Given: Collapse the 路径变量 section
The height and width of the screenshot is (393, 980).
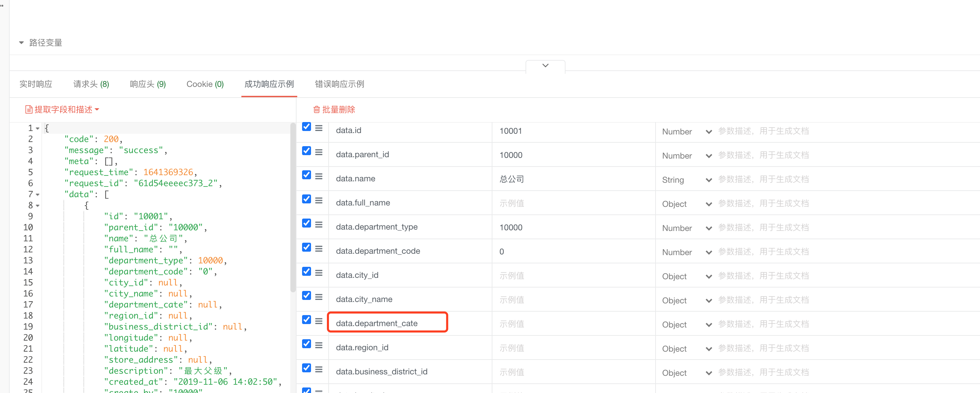Looking at the screenshot, I should (22, 43).
